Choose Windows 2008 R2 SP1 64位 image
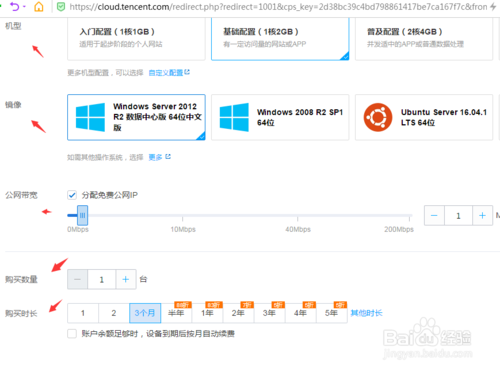The height and width of the screenshot is (371, 500). [280, 117]
